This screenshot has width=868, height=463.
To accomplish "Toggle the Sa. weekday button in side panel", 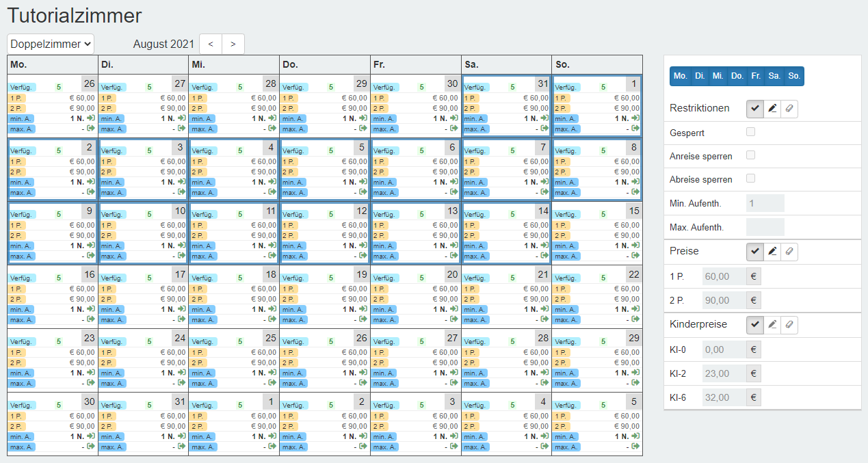I will [x=774, y=76].
